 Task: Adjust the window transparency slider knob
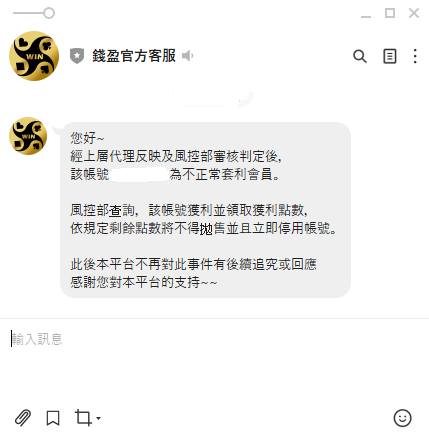[x=49, y=13]
